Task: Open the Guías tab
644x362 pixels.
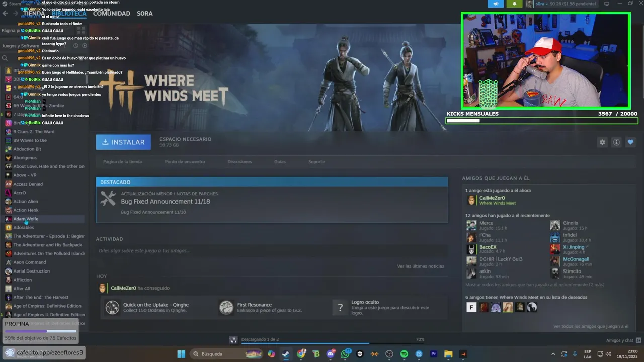Action: [x=280, y=162]
